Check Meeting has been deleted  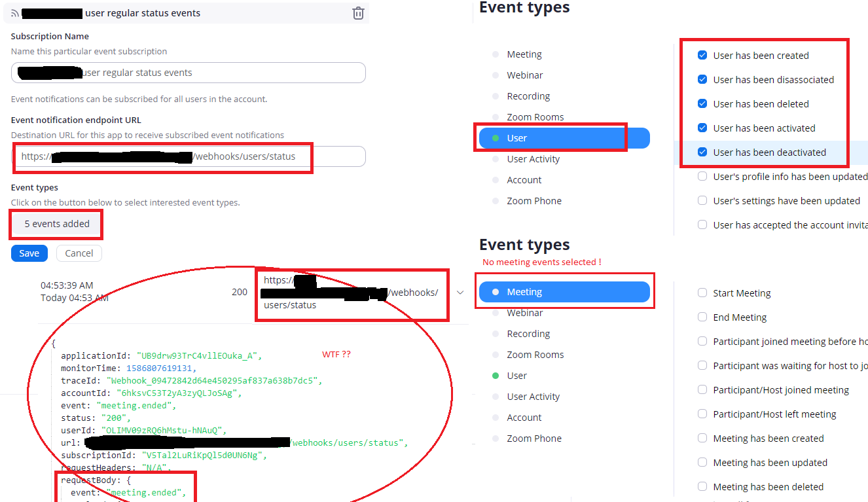click(x=702, y=487)
